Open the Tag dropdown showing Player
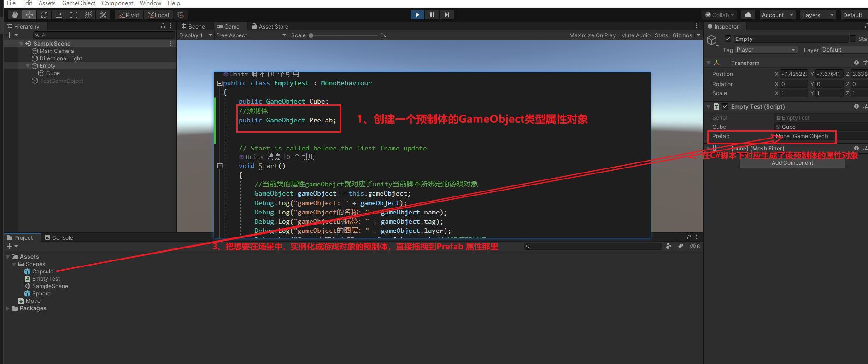The image size is (868, 364). (766, 50)
